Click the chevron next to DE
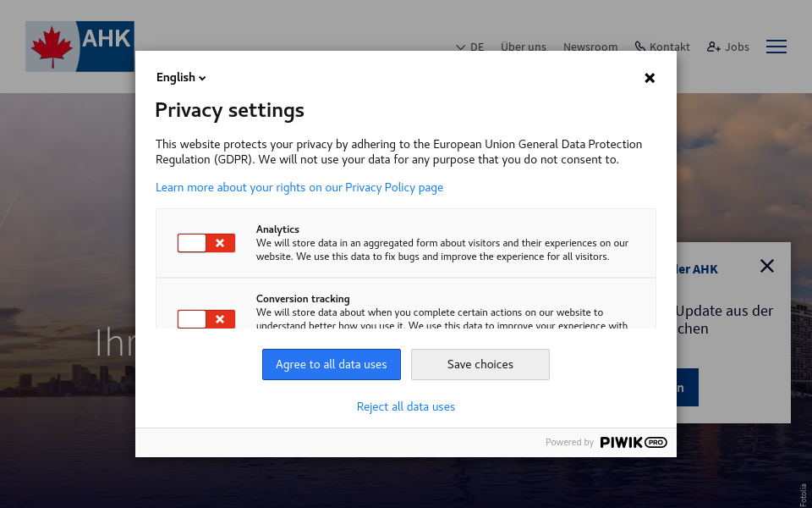This screenshot has width=812, height=508. [461, 47]
